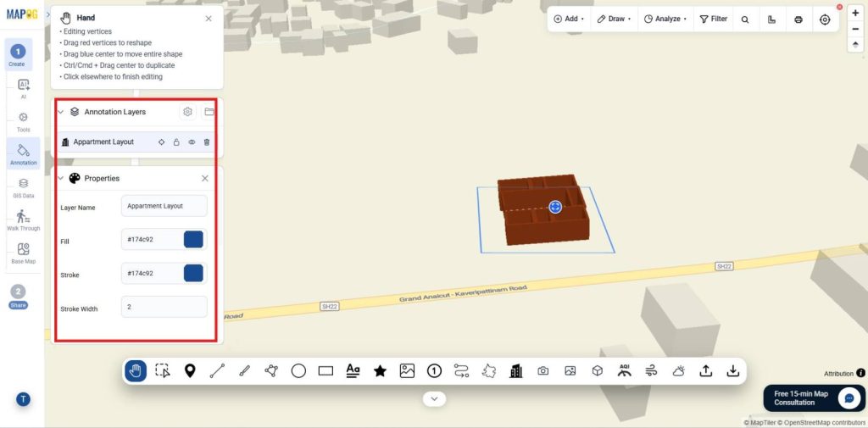
Task: Select the image placeholder tool
Action: (407, 371)
